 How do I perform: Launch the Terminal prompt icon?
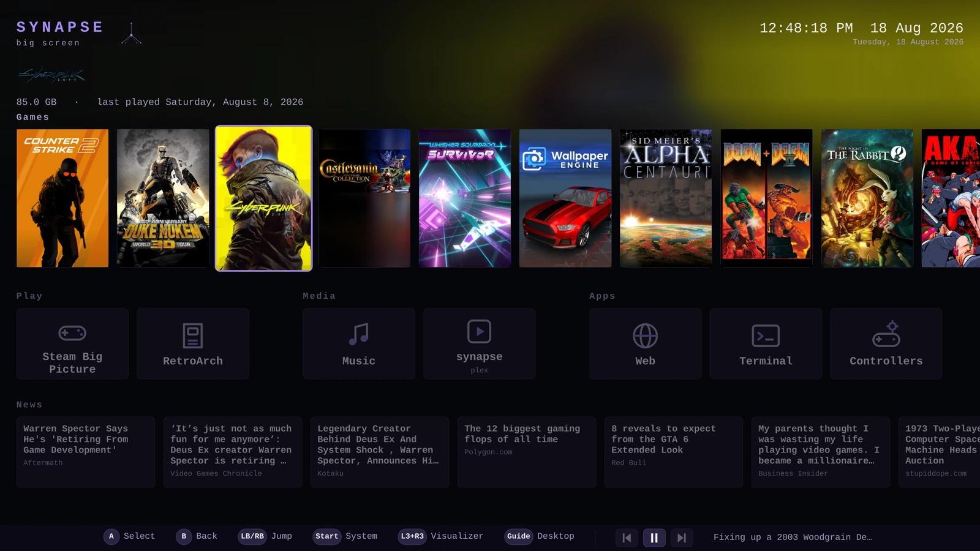pyautogui.click(x=766, y=335)
